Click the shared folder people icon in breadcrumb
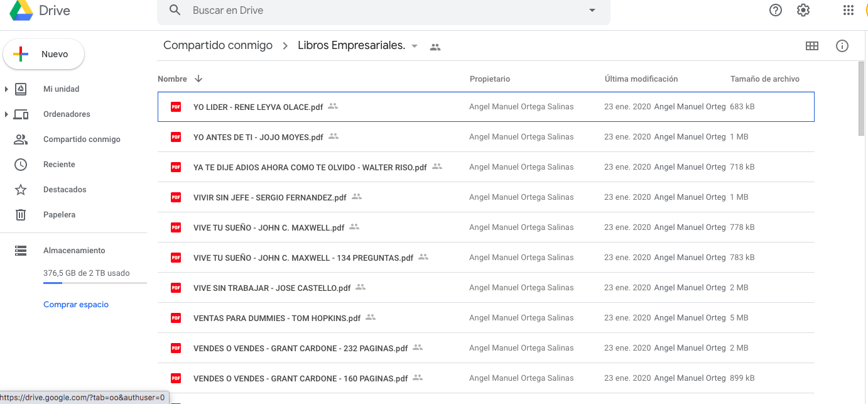 [x=435, y=46]
